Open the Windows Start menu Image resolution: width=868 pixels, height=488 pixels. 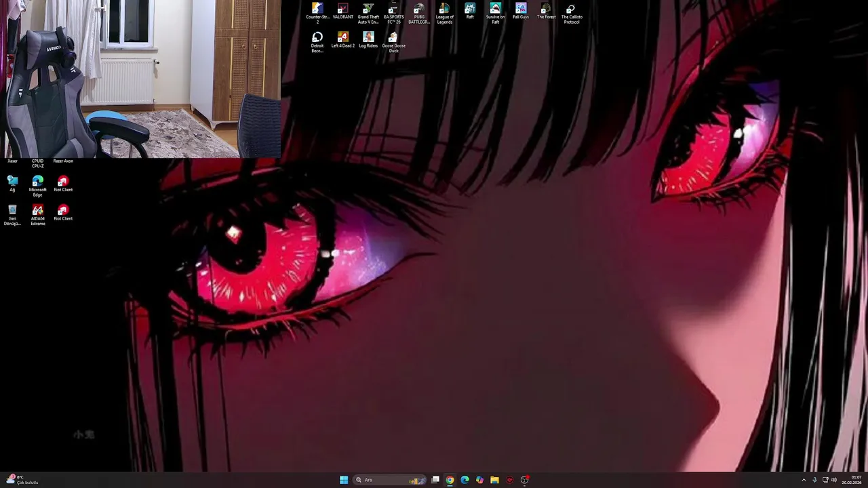pos(344,480)
